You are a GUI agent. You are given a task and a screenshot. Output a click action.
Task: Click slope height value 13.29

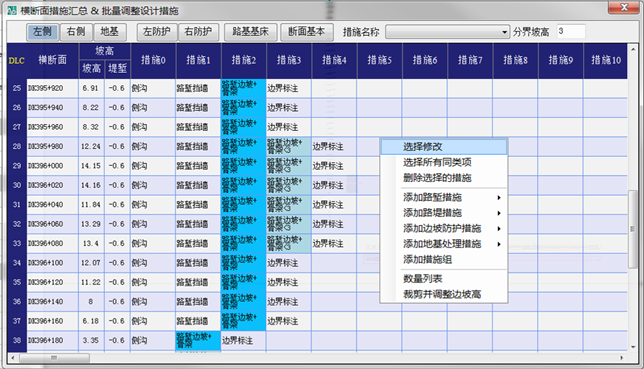[x=91, y=224]
